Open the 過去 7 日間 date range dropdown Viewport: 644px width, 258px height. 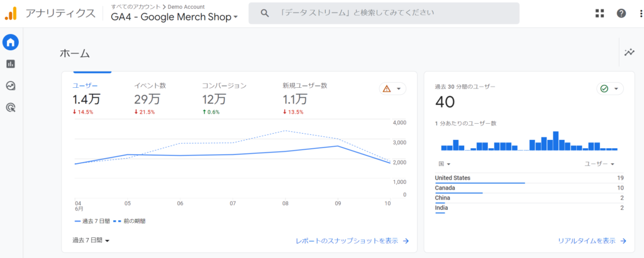click(x=91, y=240)
